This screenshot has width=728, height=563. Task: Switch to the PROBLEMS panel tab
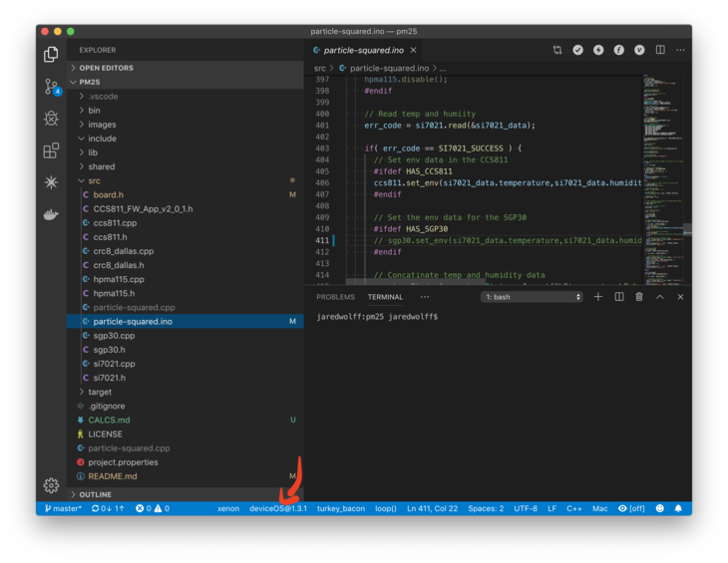click(x=335, y=297)
